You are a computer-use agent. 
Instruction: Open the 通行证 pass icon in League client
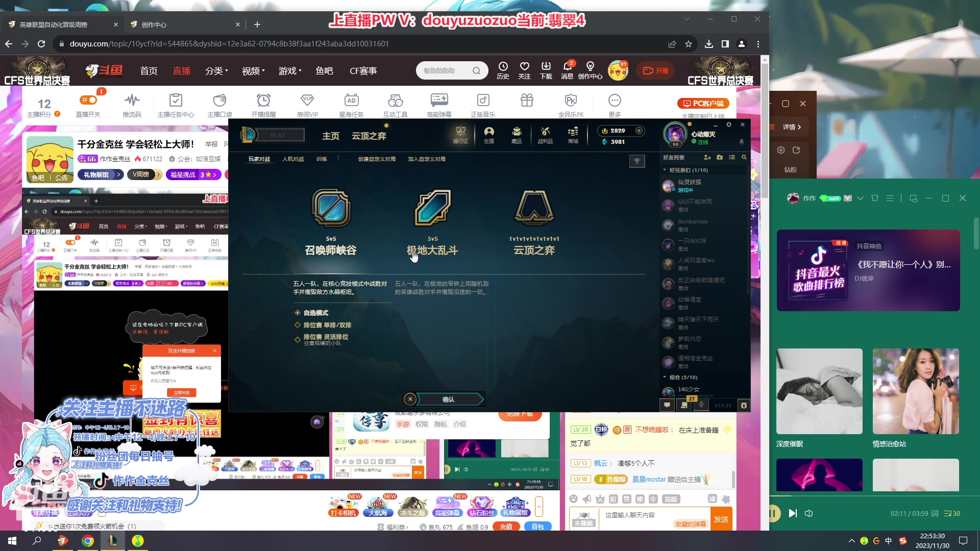click(460, 135)
